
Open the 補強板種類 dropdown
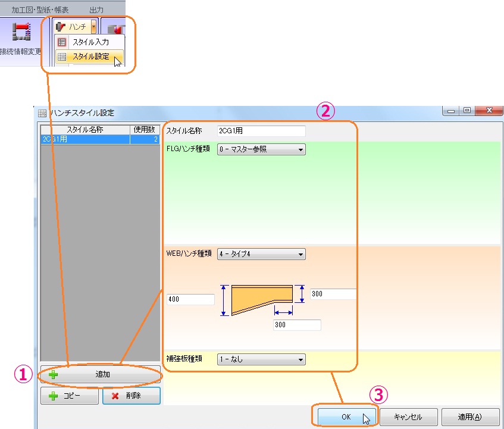tap(261, 359)
